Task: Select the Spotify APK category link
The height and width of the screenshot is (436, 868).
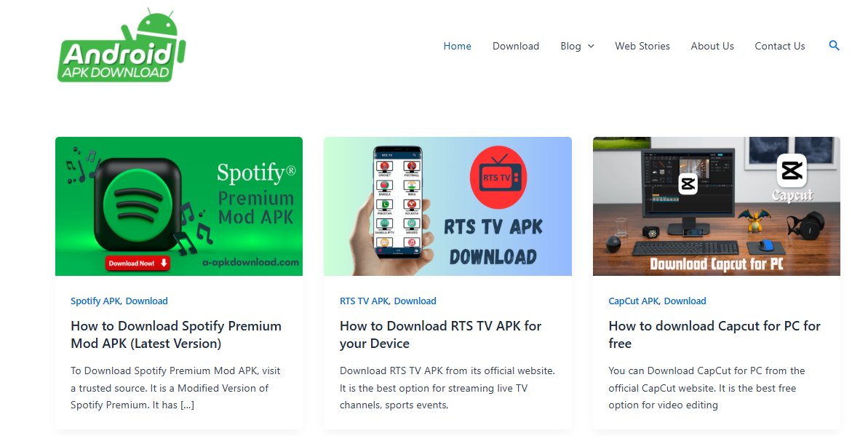Action: 95,301
